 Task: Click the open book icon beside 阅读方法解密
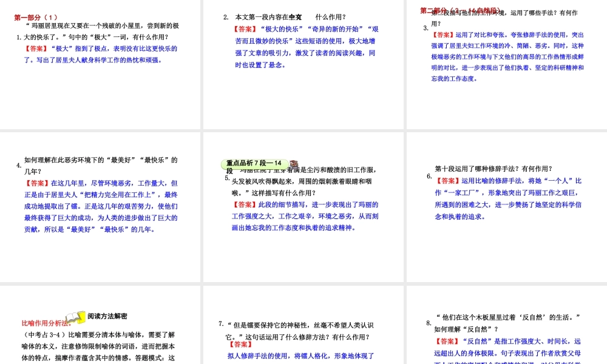(75, 318)
